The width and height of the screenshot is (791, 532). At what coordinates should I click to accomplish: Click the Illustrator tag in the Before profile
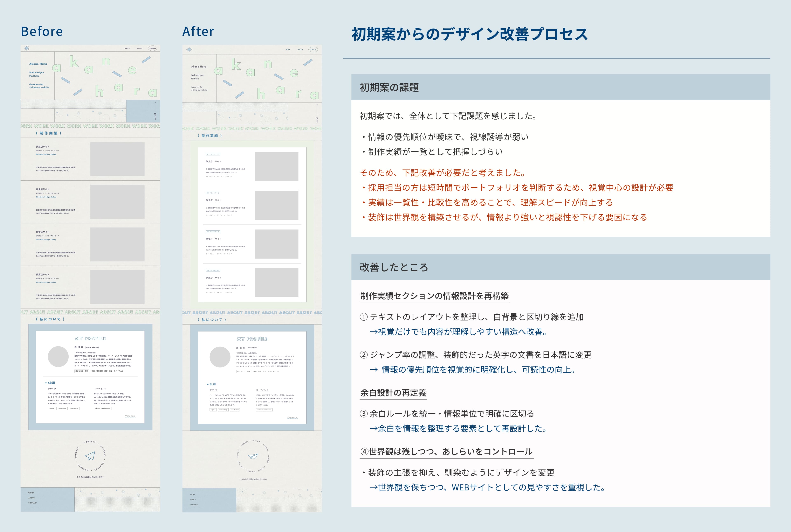click(x=74, y=408)
